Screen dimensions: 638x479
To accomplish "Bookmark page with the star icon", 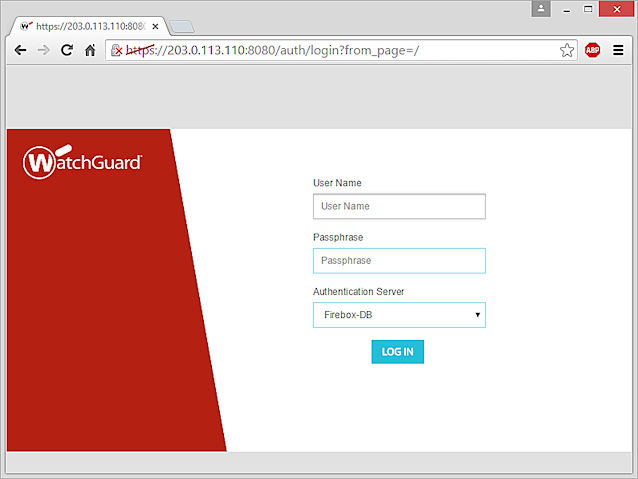I will (x=567, y=50).
